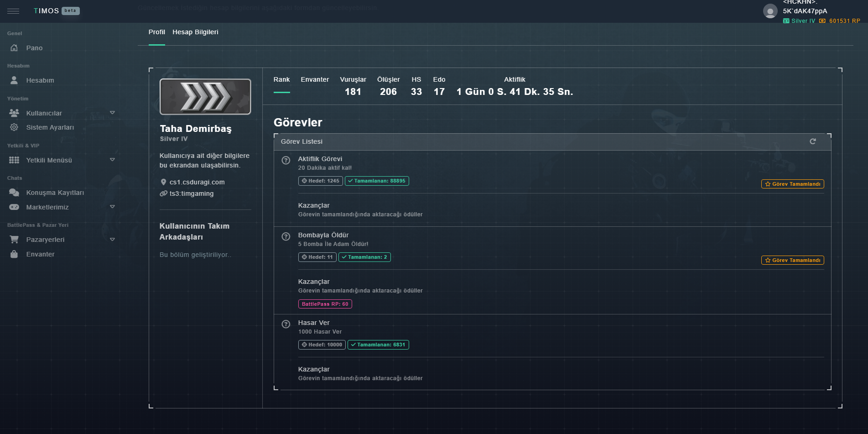Click the Taha Demirbaş username
Image resolution: width=868 pixels, height=434 pixels.
(x=196, y=129)
